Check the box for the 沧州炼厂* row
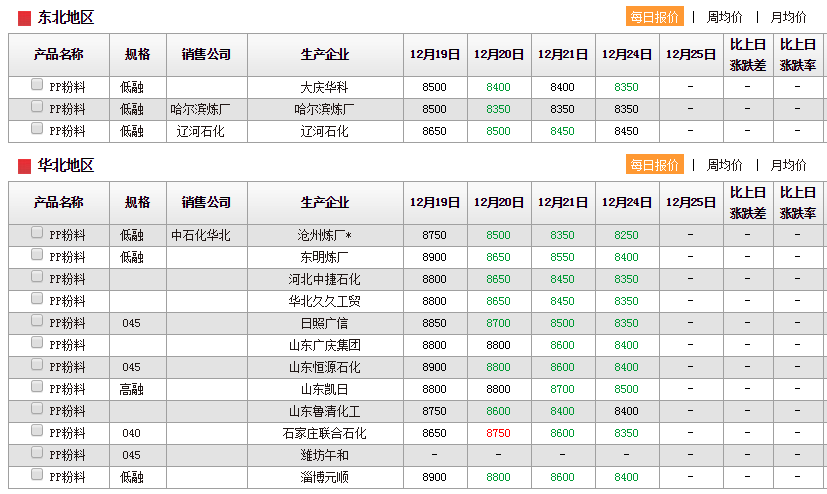 pos(37,233)
